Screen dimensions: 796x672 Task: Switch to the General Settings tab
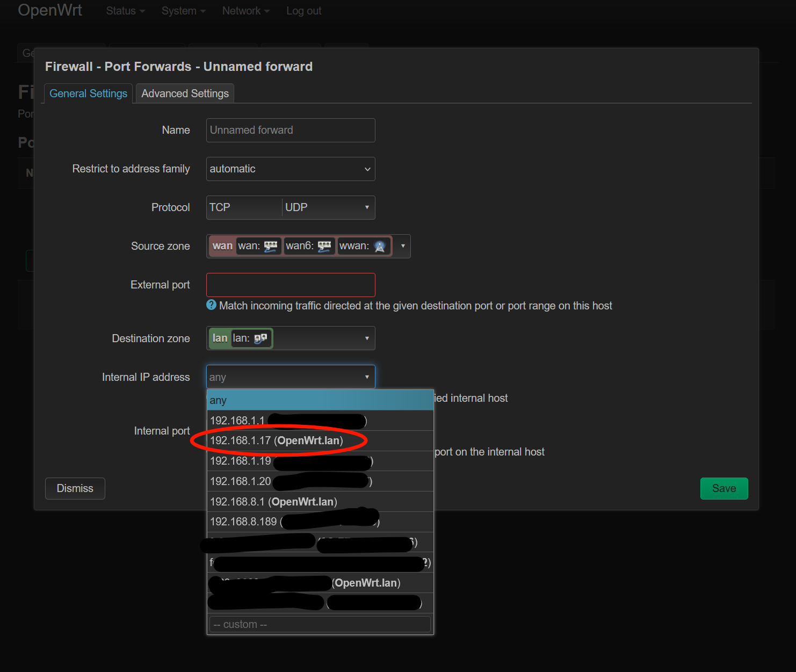coord(88,93)
